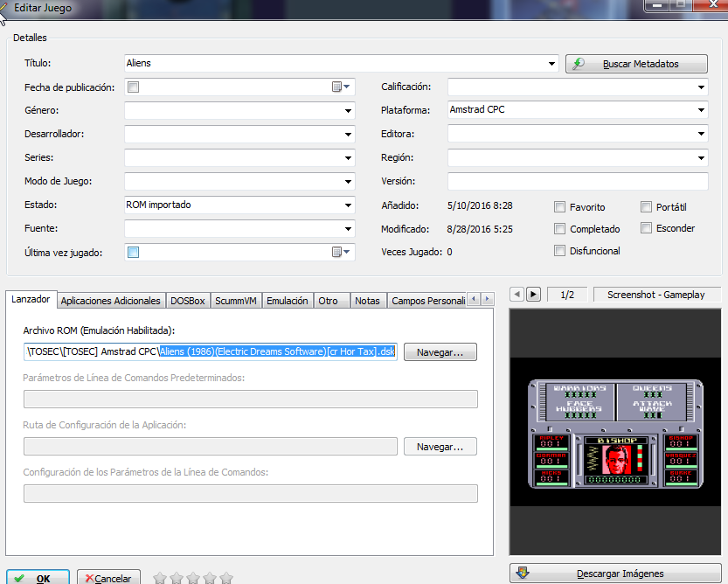Click the Versión text field
Viewport: 728px width, 584px height.
tap(577, 181)
